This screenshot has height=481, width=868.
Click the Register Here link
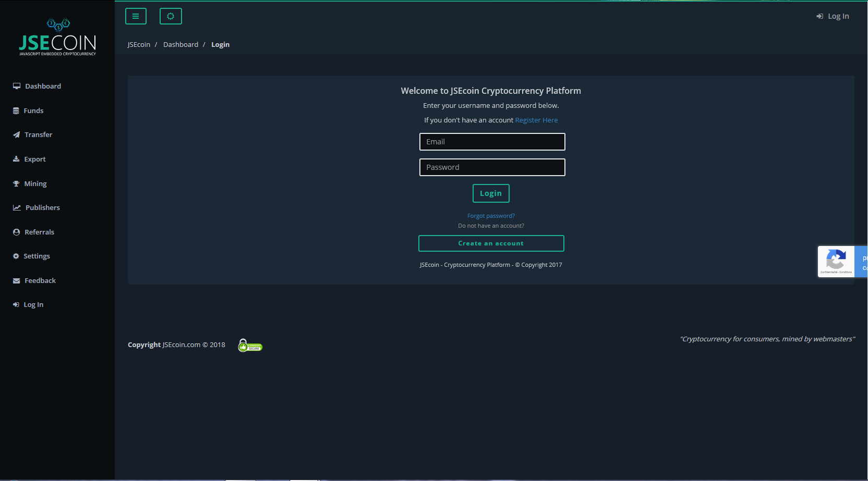click(536, 120)
